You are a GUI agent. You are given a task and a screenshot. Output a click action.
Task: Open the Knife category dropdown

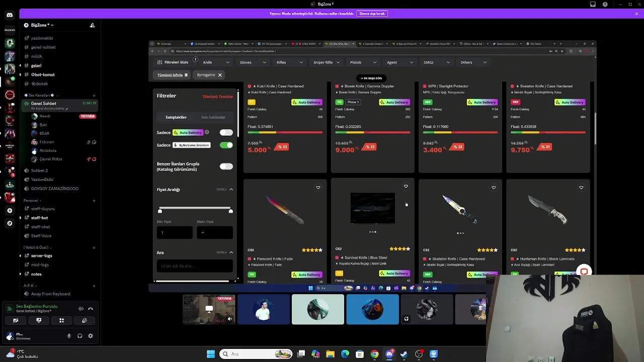click(216, 62)
